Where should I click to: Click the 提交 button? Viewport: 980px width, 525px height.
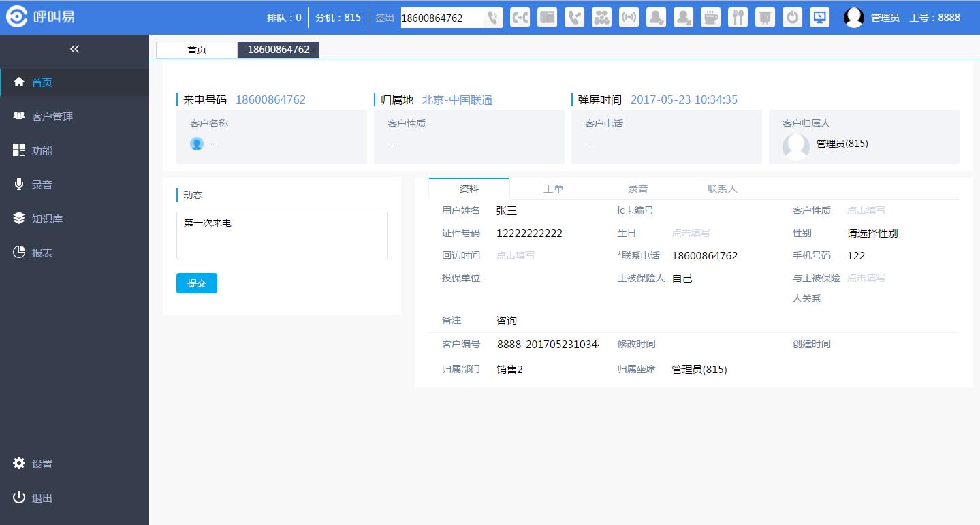197,283
